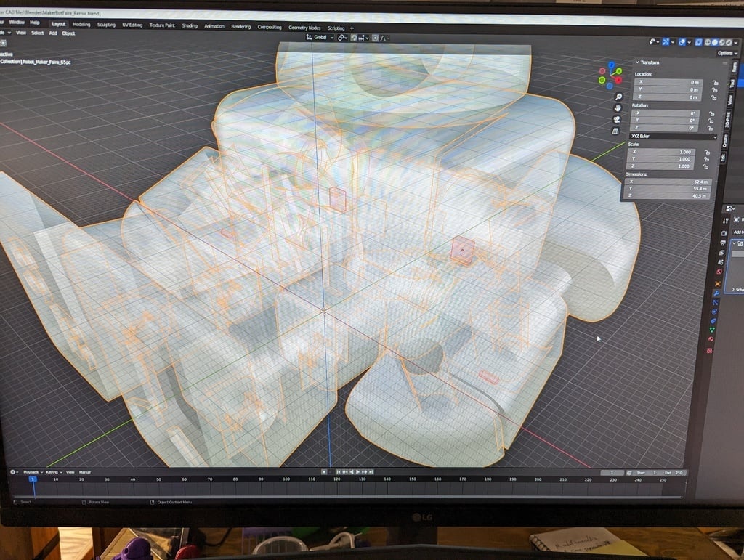744x560 pixels.
Task: Toggle viewport overlays display
Action: pos(682,42)
